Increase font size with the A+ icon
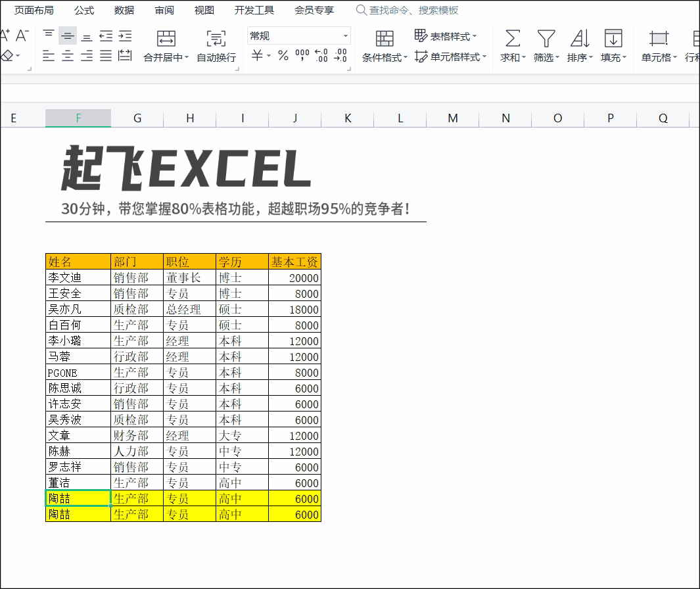The height and width of the screenshot is (589, 700). click(x=5, y=35)
